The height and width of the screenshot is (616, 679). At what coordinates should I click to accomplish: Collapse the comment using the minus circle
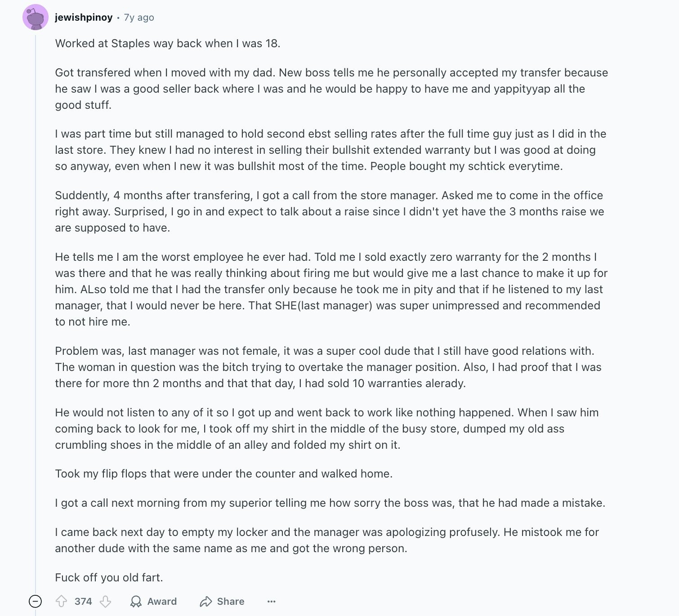[x=35, y=601]
